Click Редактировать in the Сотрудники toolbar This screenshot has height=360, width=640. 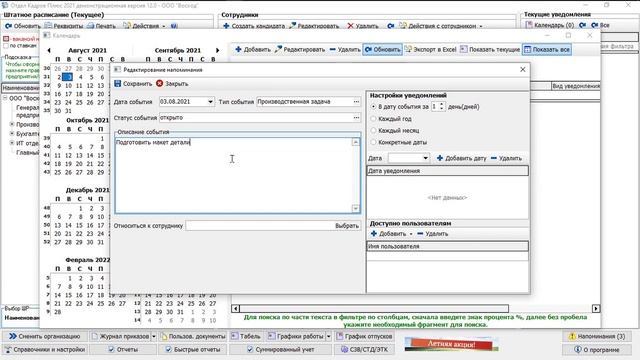(x=314, y=26)
